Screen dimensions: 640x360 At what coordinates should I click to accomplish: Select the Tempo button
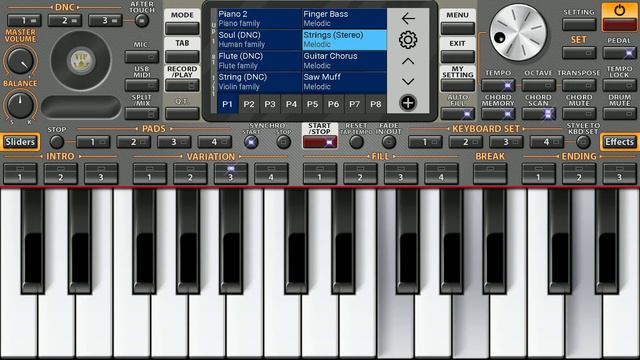click(x=498, y=85)
